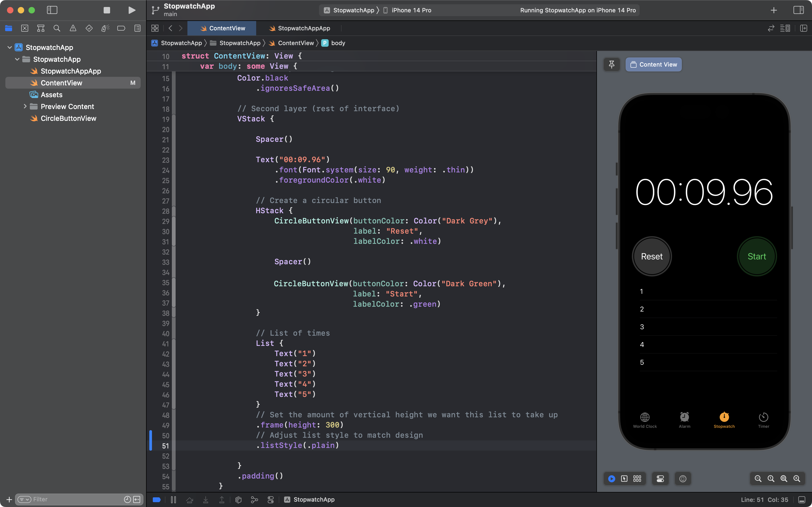Toggle the left navigator sidebar
The image size is (812, 507).
(x=52, y=10)
